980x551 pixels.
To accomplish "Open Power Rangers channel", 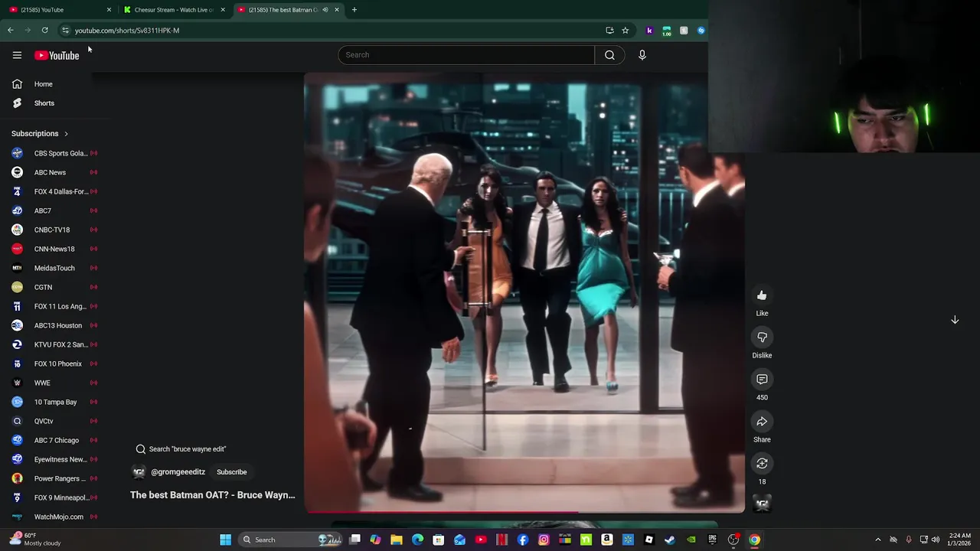I will click(54, 478).
